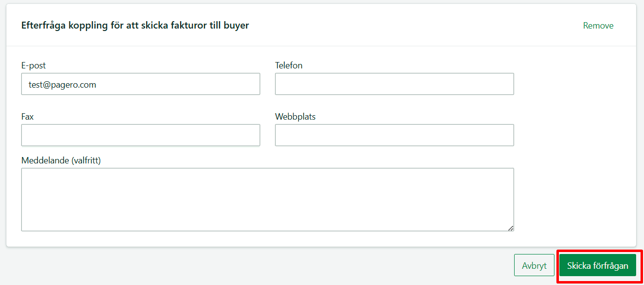This screenshot has height=285, width=644.
Task: Click the Webbplats label
Action: click(295, 117)
